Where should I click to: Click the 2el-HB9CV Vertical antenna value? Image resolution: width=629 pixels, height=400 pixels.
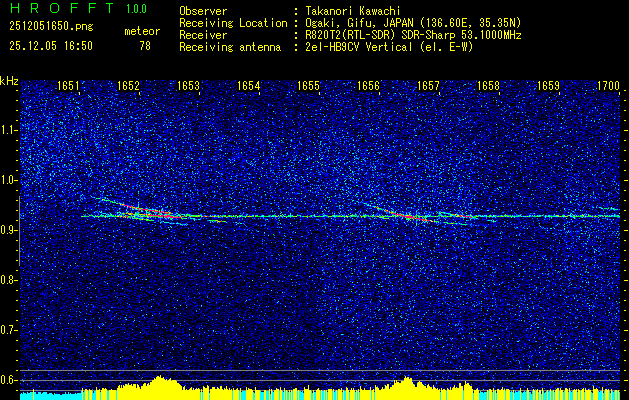point(390,47)
